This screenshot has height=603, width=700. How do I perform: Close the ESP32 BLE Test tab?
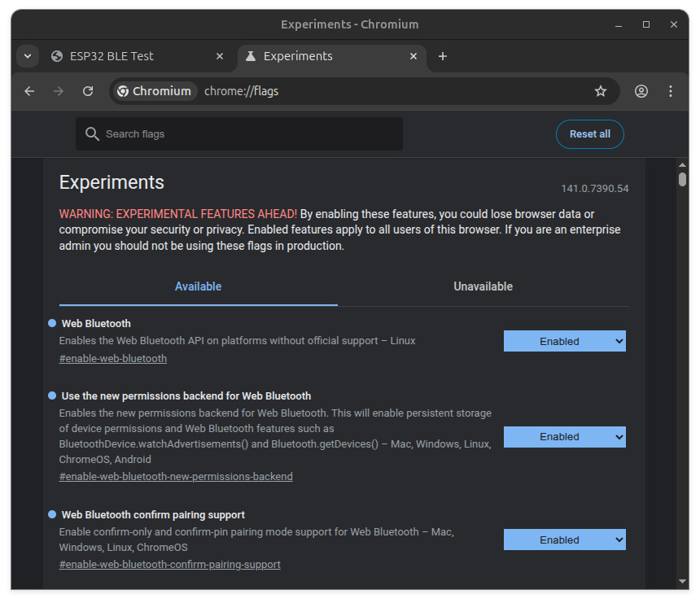pyautogui.click(x=220, y=56)
